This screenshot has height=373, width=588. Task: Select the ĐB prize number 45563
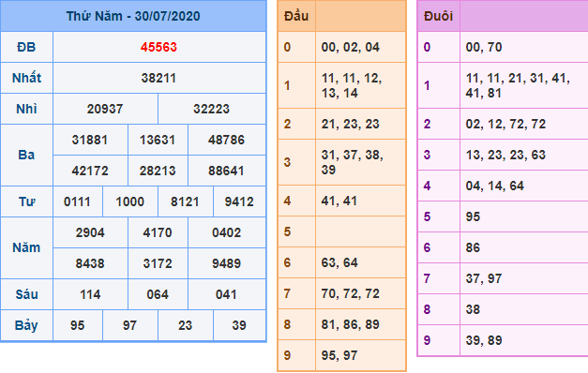[158, 47]
